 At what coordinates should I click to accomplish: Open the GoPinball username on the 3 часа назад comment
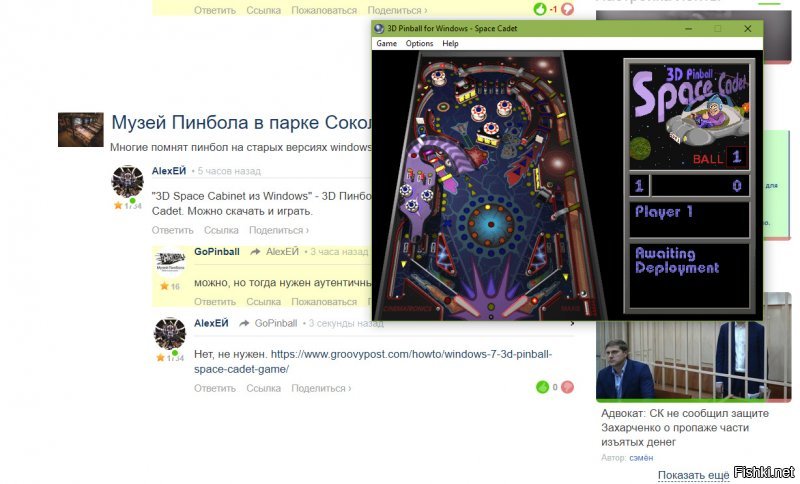click(x=217, y=251)
